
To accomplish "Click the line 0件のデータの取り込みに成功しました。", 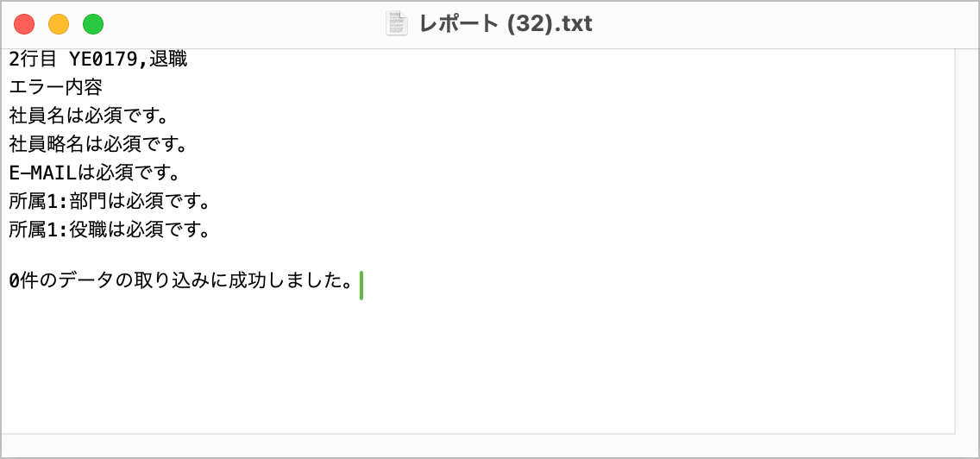I will 180,282.
